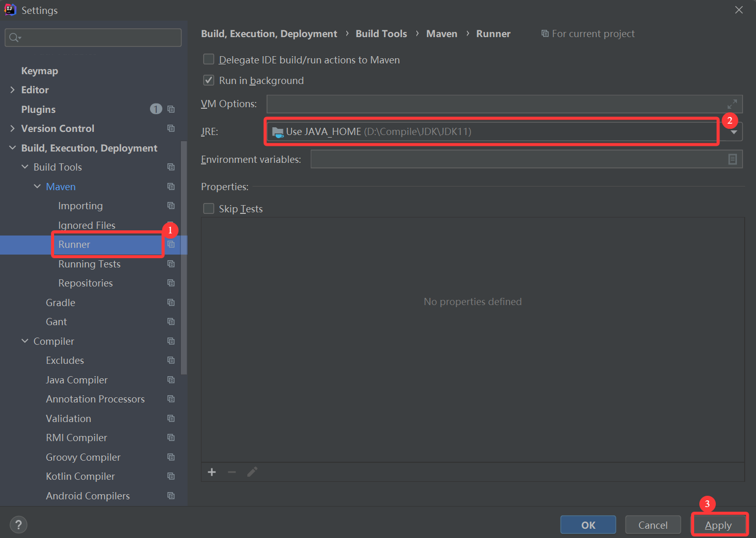Click the project icon beside Gant
Image resolution: width=756 pixels, height=538 pixels.
pyautogui.click(x=171, y=322)
